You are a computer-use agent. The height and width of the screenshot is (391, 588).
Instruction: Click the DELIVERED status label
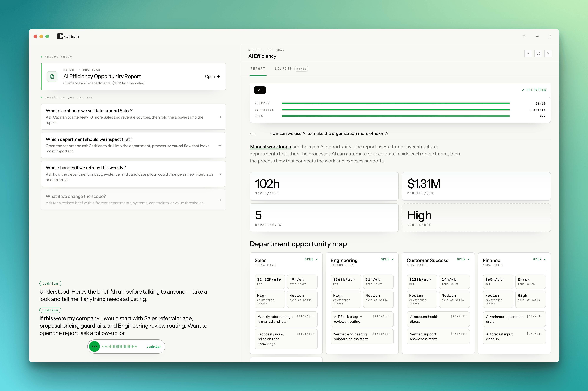(x=534, y=90)
